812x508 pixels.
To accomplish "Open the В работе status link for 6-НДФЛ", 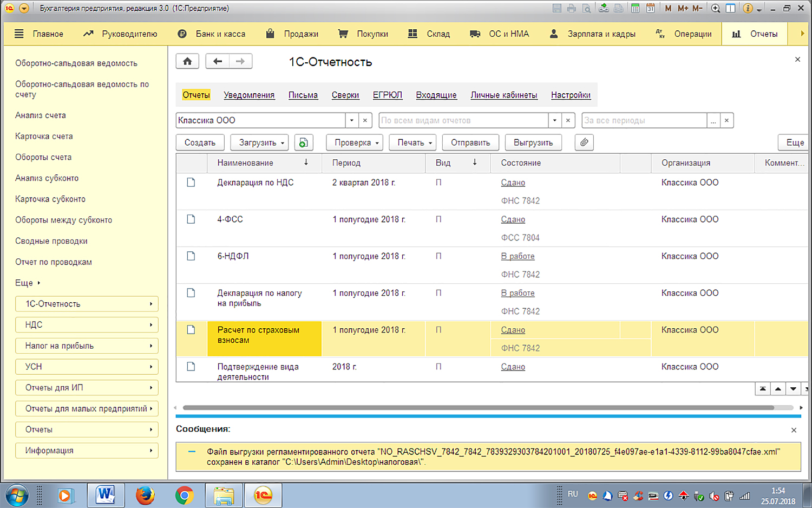I will [x=518, y=256].
